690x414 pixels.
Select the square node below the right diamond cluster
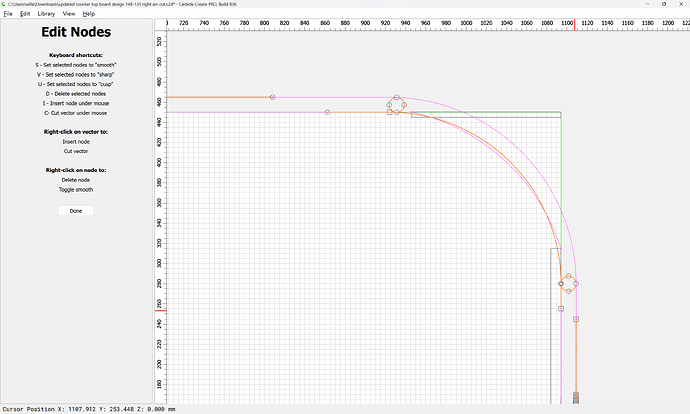561,309
